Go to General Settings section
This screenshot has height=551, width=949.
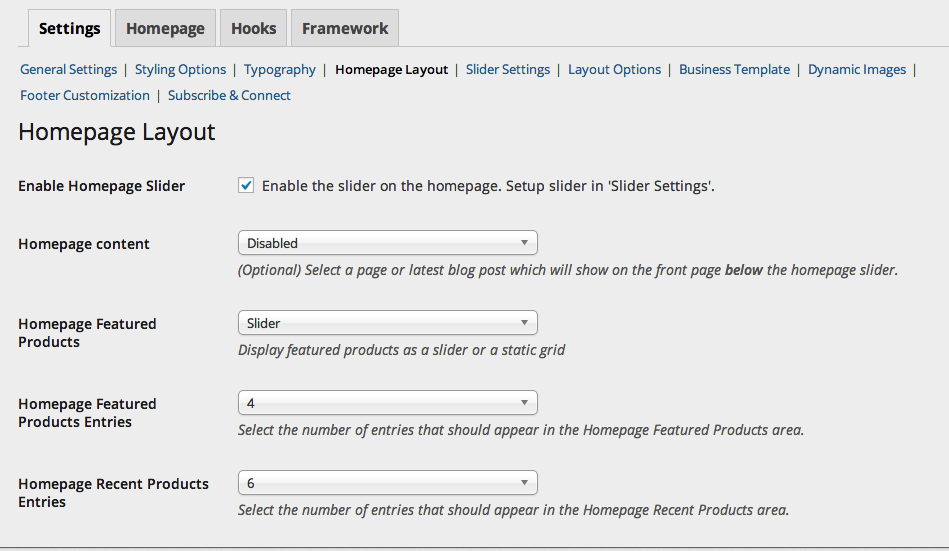point(68,69)
